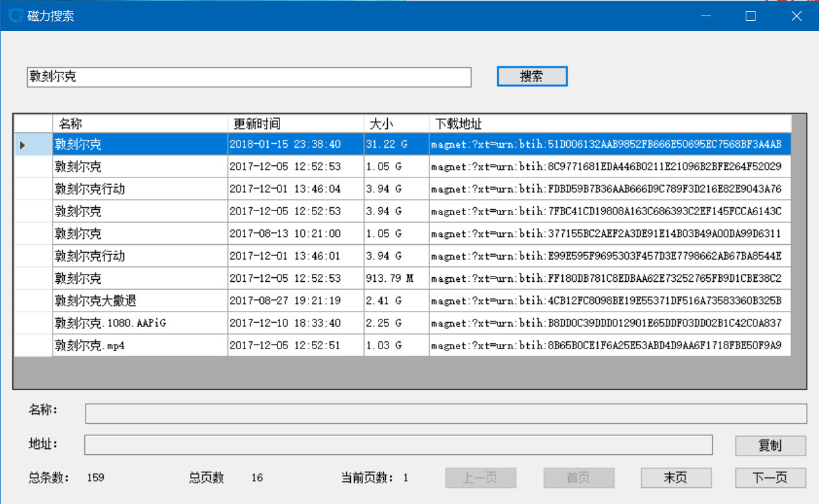This screenshot has height=504, width=819.
Task: Jump to last page with 末页
Action: (x=676, y=478)
